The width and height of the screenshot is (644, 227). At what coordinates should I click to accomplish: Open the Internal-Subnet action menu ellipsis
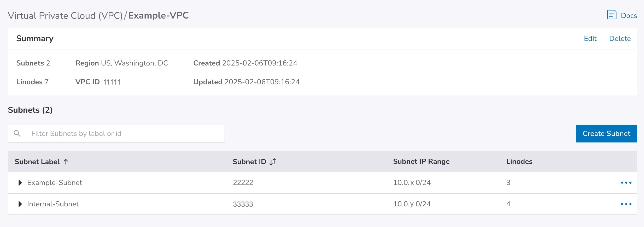point(626,204)
